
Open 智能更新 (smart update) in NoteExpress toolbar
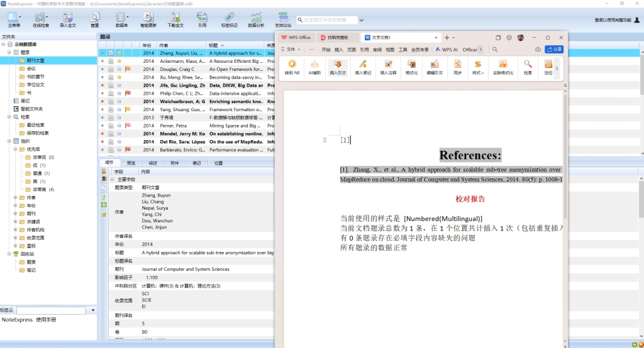(148, 19)
